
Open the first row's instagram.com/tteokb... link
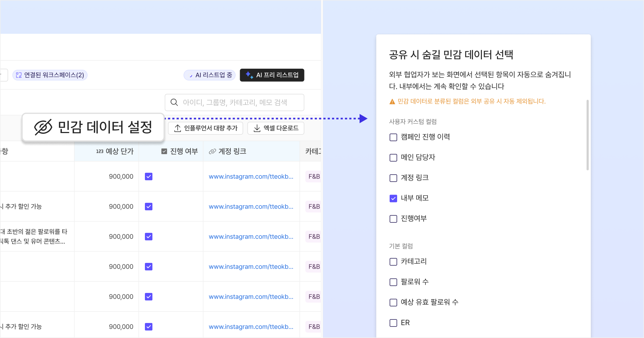coord(251,176)
